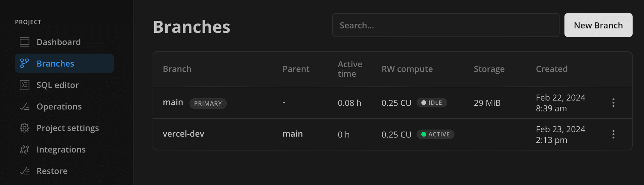Click the PRIMARY badge next to main
This screenshot has width=644, height=185.
[x=208, y=103]
